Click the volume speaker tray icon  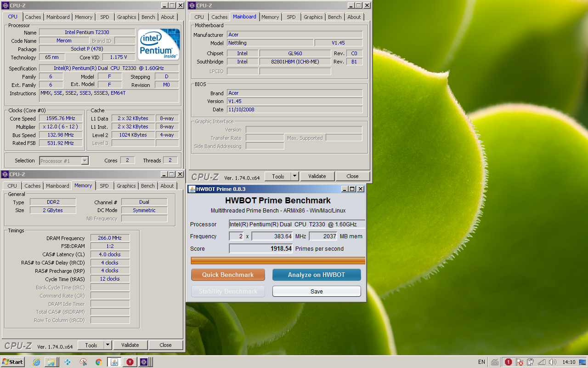coord(553,362)
